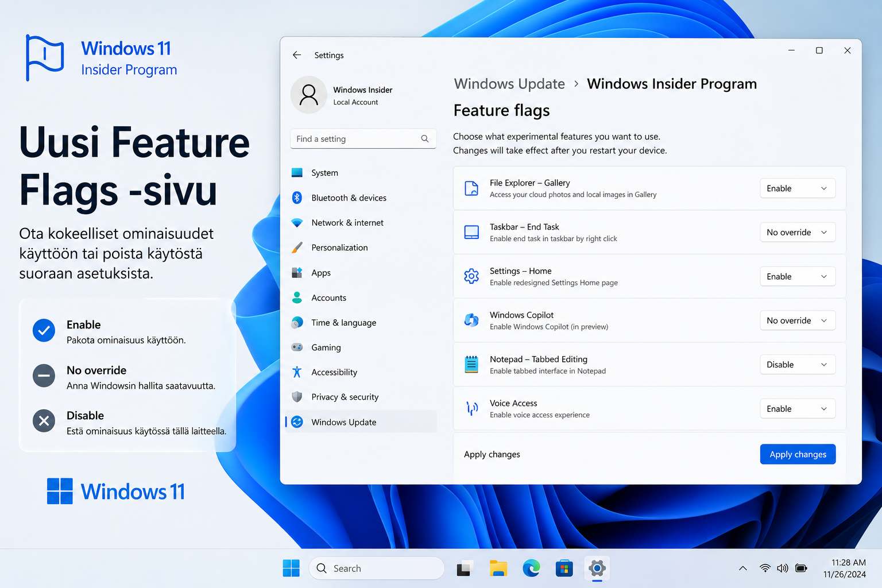Click the Windows Insider Program breadcrumb title
Viewport: 882px width, 588px height.
672,84
